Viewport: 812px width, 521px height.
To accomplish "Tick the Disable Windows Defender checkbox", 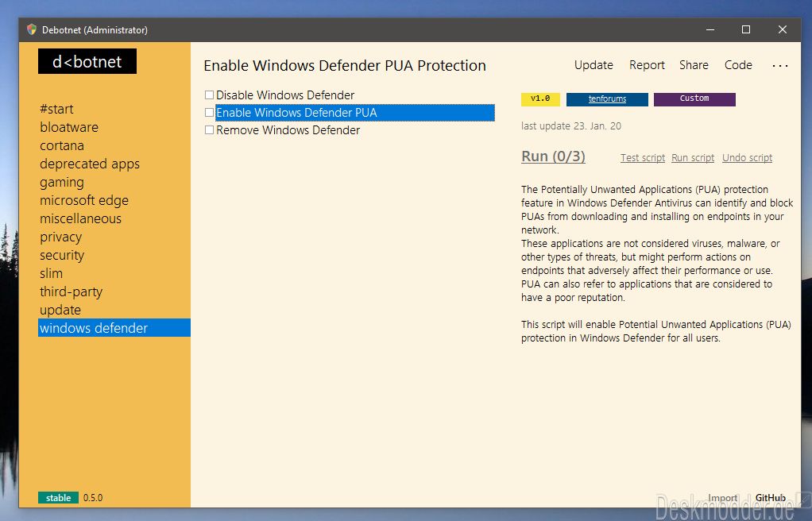I will pos(209,95).
